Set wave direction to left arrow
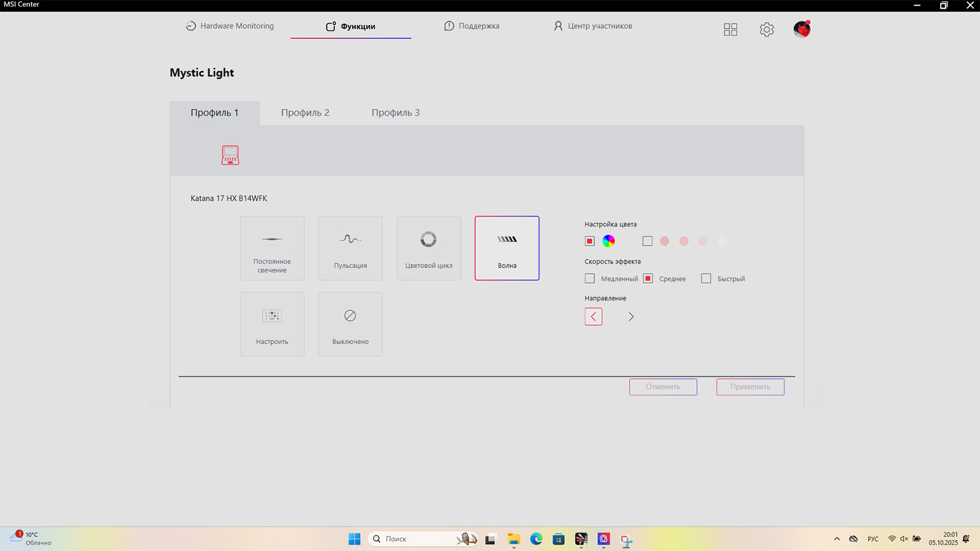This screenshot has width=980, height=551. [594, 317]
